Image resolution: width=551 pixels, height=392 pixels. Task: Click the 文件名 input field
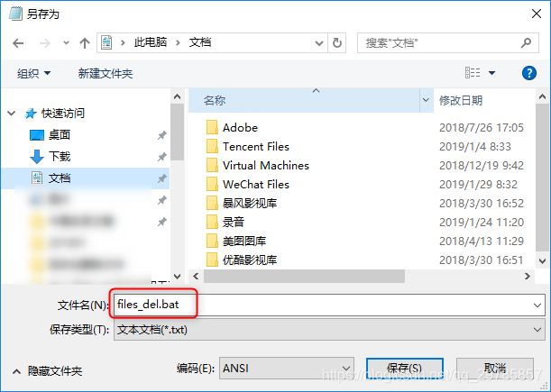[329, 305]
